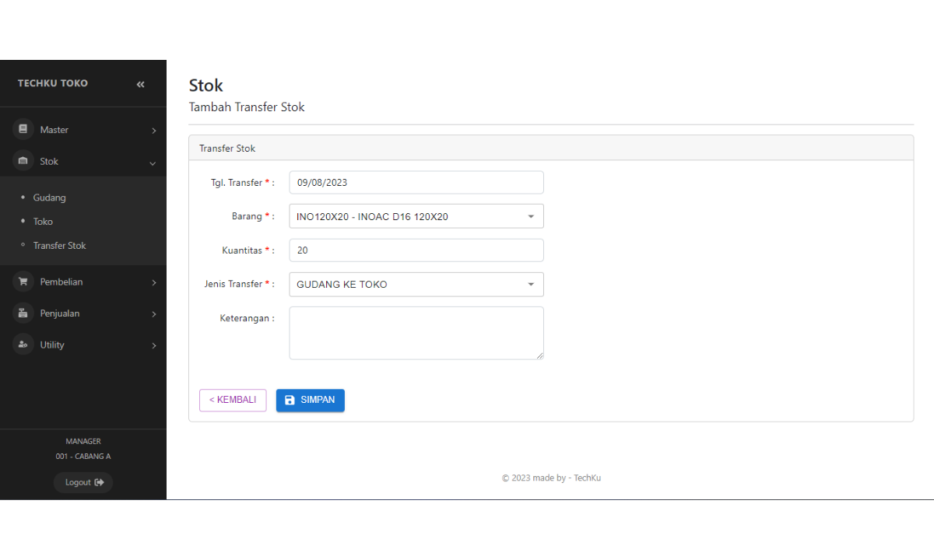Click the floppy disk icon on SIMPAN
Image resolution: width=934 pixels, height=560 pixels.
tap(290, 400)
